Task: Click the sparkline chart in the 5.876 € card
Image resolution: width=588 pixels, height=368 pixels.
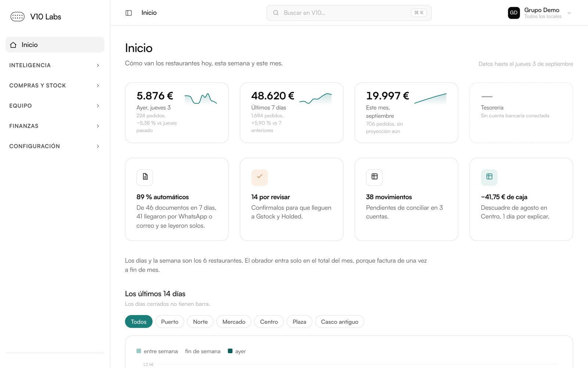Action: coord(201,99)
